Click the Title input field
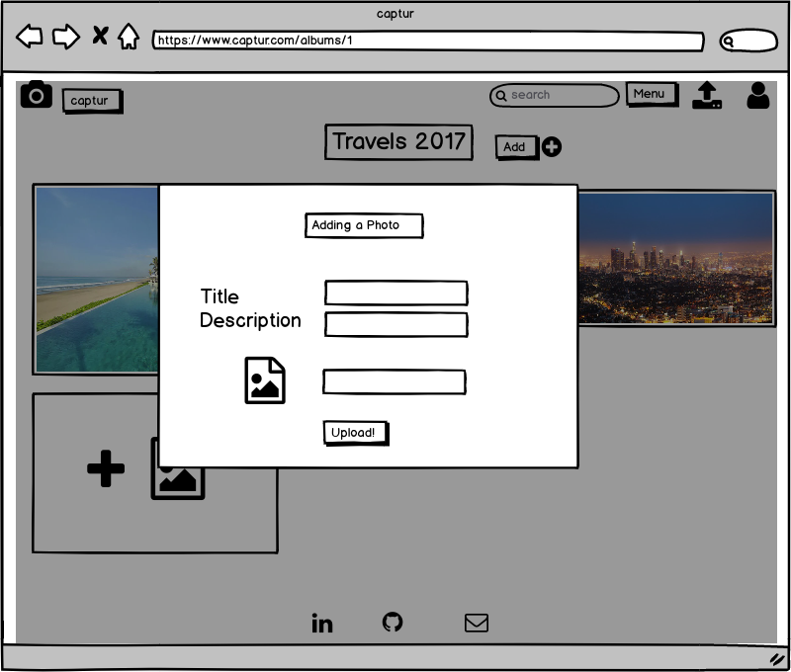 coord(396,293)
